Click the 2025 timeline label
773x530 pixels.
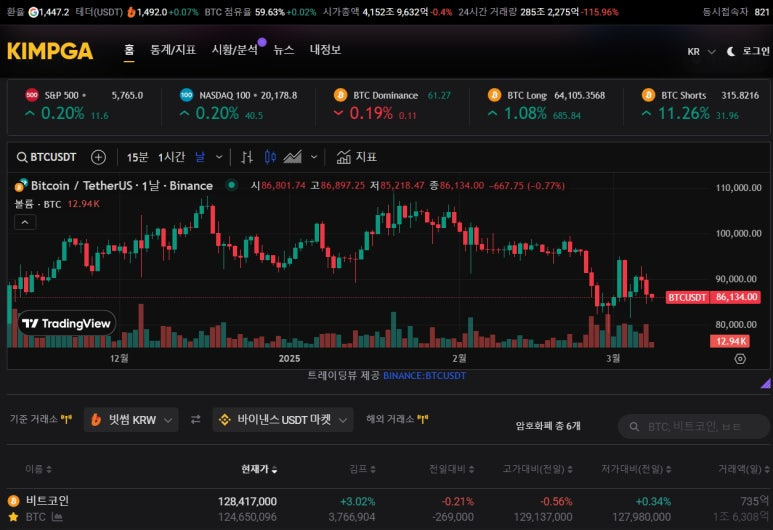(x=289, y=358)
